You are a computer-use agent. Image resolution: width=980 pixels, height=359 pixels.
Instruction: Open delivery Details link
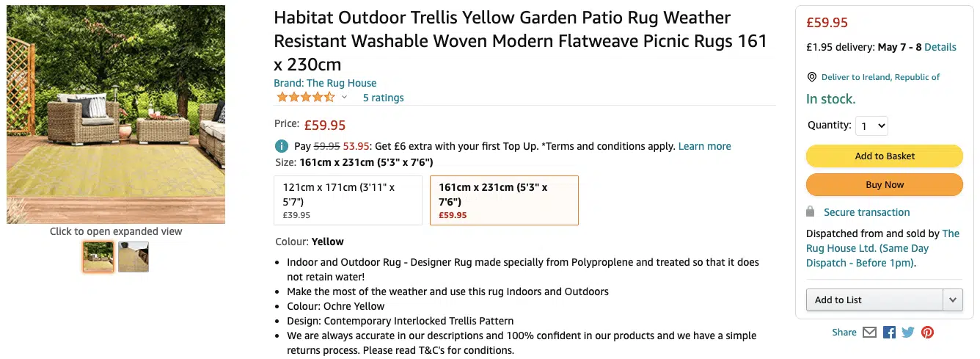click(940, 47)
